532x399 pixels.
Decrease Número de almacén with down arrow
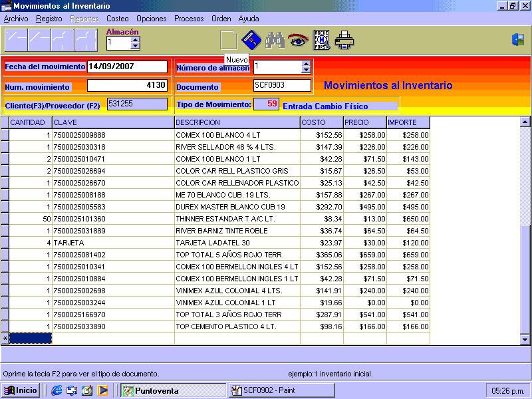tap(306, 70)
